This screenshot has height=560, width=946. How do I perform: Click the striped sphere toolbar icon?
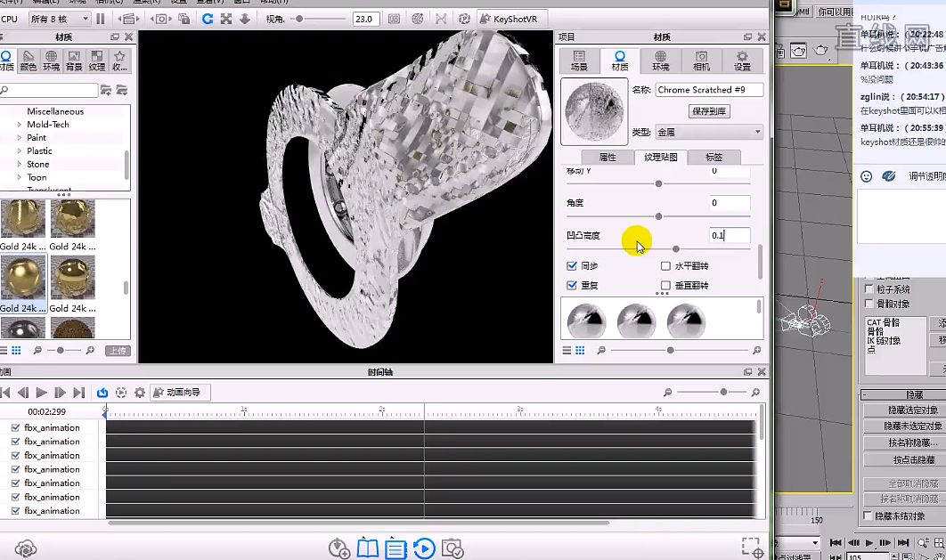(x=418, y=19)
